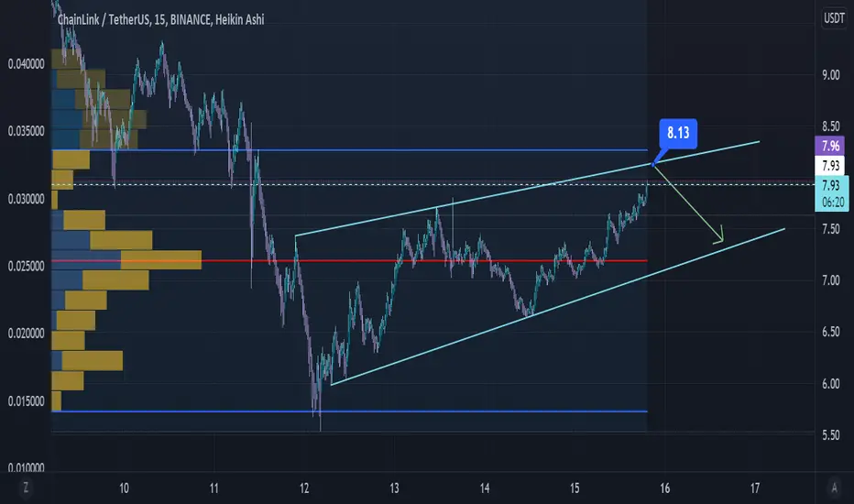Open the USDT currency selector
Screen dimensions: 854x504
tap(834, 18)
